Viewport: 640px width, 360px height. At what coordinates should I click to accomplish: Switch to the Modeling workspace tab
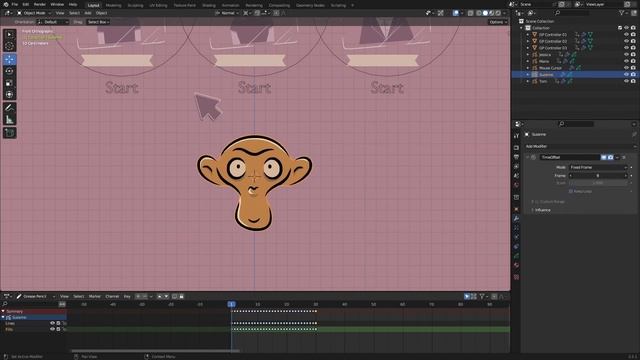(x=113, y=5)
